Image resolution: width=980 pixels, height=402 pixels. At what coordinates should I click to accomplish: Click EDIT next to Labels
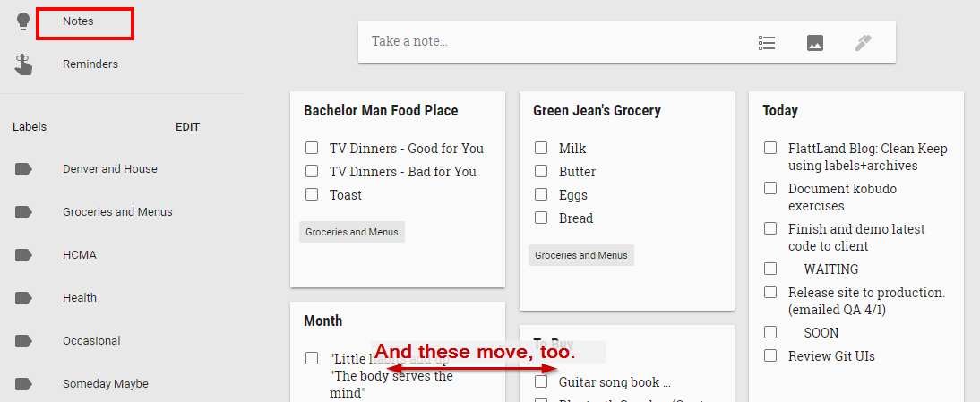[x=187, y=127]
